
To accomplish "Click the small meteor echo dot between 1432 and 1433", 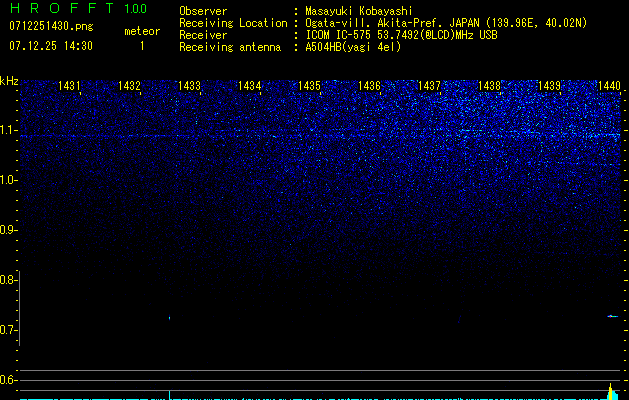I will [169, 318].
